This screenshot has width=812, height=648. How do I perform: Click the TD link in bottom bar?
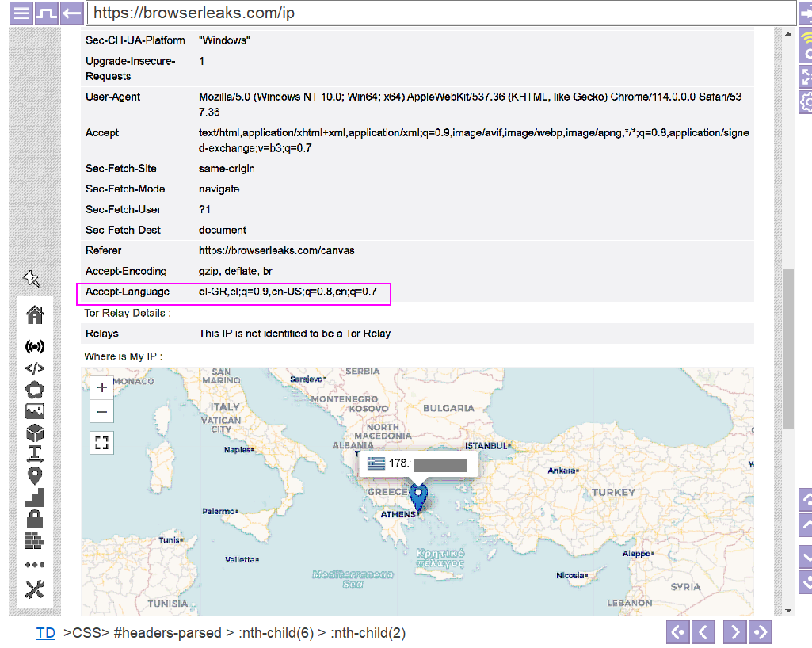point(45,633)
